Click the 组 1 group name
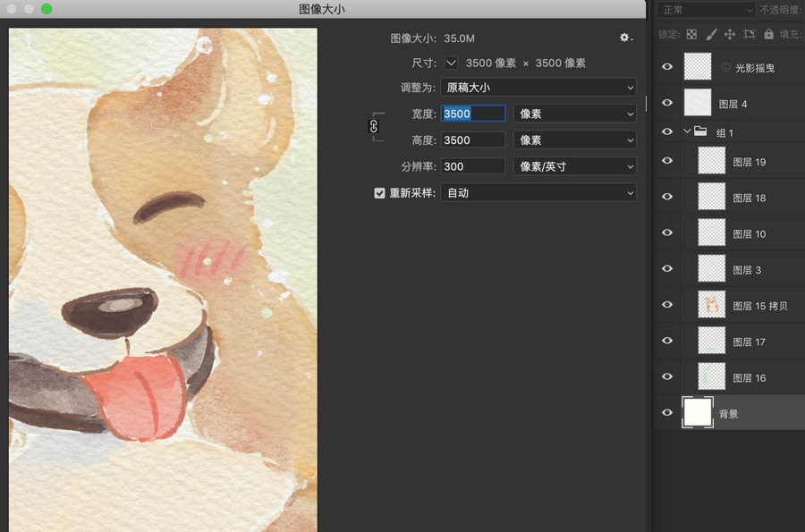 point(724,133)
